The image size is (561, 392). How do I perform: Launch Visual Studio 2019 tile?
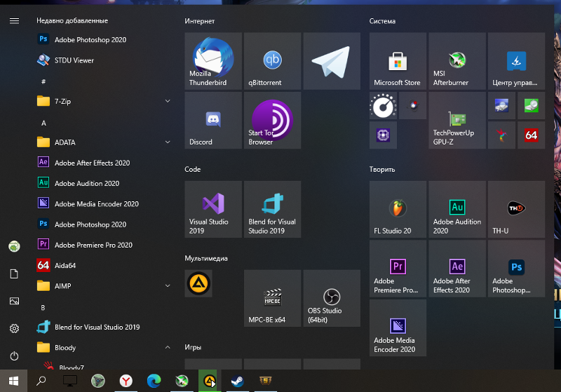pos(213,210)
